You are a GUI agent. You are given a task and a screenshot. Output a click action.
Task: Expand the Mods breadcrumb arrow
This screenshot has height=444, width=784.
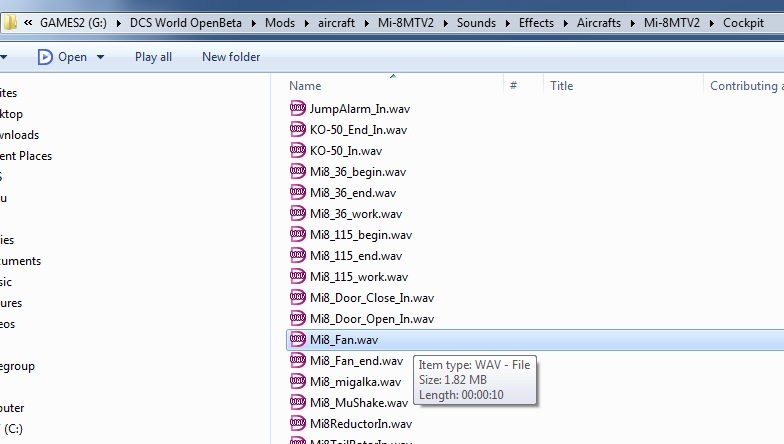306,23
